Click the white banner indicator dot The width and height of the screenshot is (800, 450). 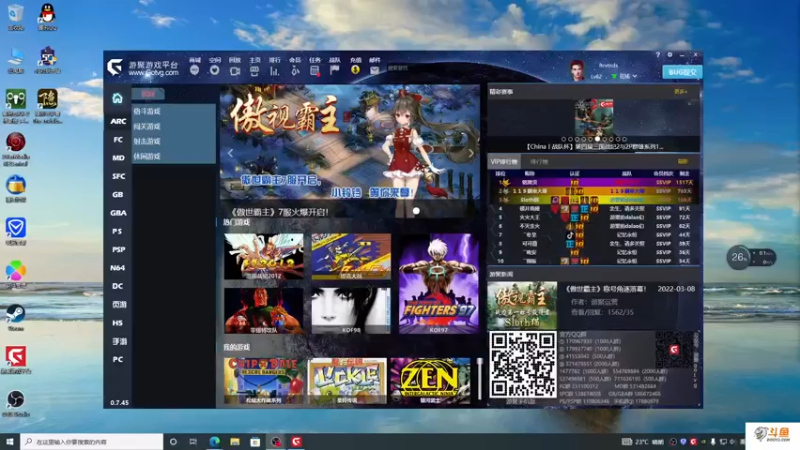[x=416, y=211]
